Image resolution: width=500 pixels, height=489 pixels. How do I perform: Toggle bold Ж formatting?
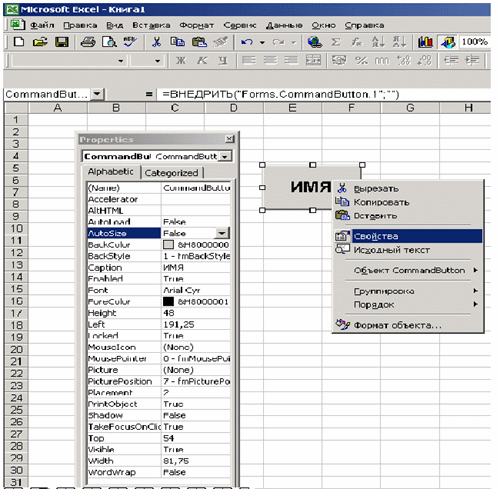point(181,60)
